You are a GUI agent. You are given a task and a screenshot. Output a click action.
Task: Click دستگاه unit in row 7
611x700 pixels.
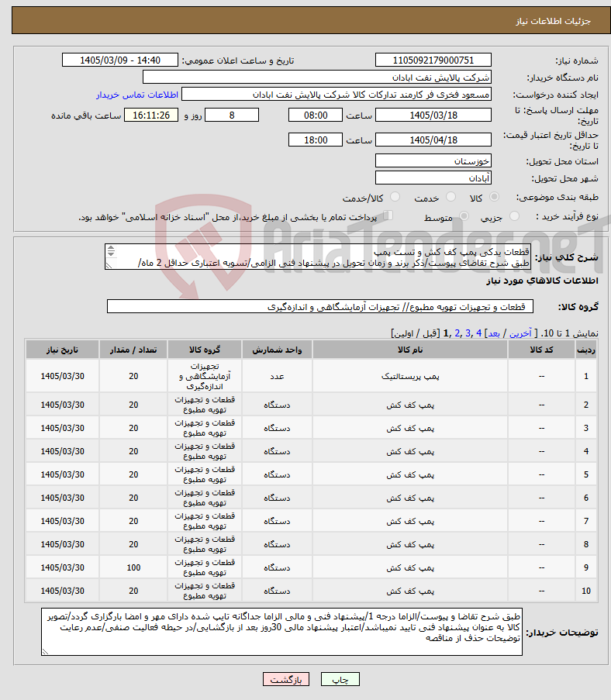tap(277, 521)
